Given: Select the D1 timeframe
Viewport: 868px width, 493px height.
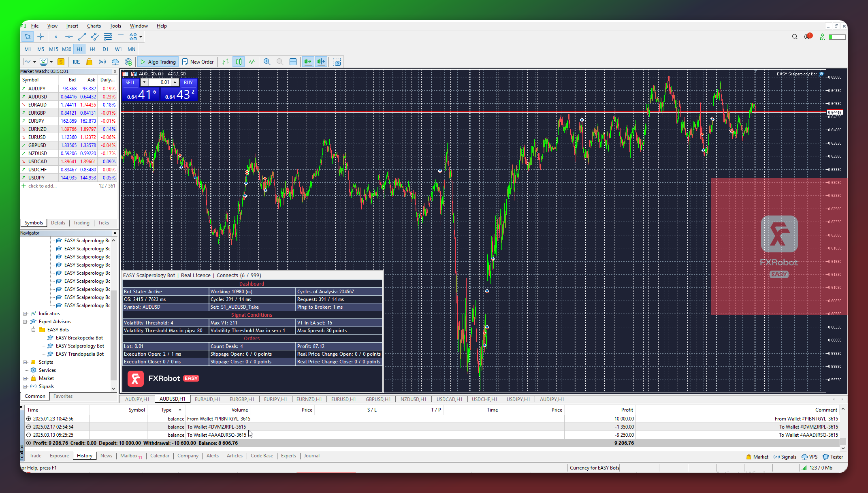Looking at the screenshot, I should (105, 49).
